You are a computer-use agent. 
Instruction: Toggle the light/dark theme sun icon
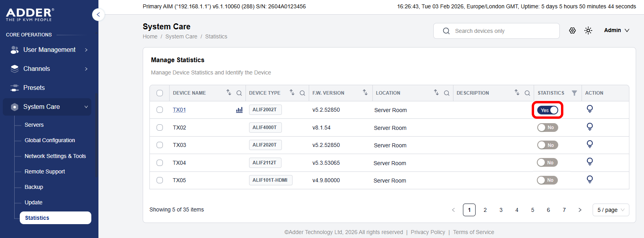pos(588,30)
